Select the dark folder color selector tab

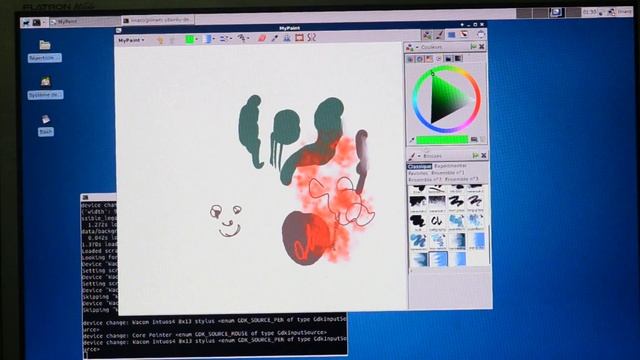point(449,59)
